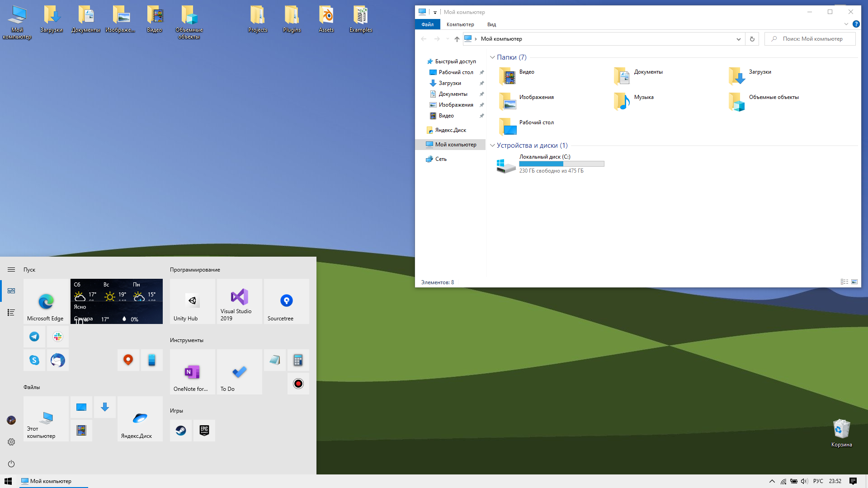Open the Telegram tile

coord(34,337)
